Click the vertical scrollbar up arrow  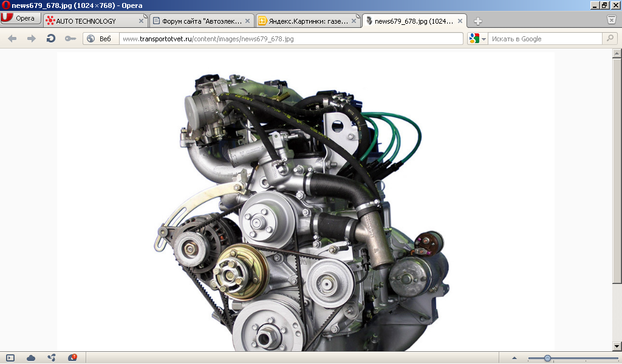[x=617, y=53]
